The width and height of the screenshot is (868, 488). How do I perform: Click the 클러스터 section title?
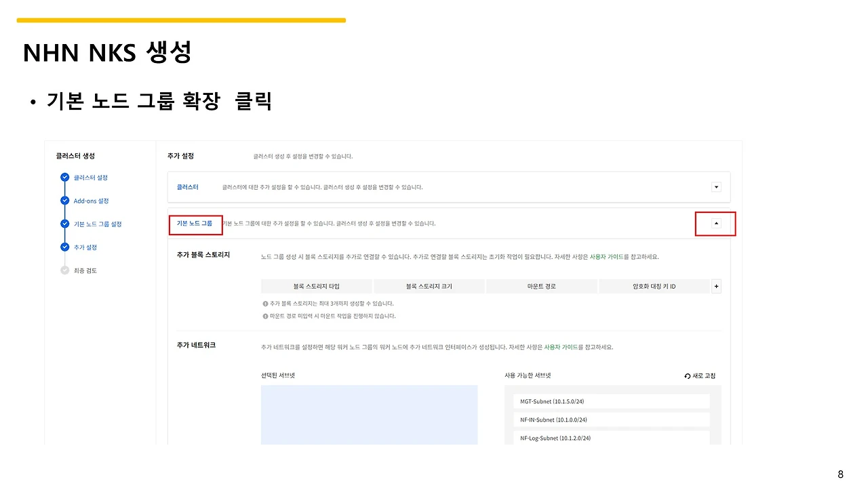click(188, 187)
